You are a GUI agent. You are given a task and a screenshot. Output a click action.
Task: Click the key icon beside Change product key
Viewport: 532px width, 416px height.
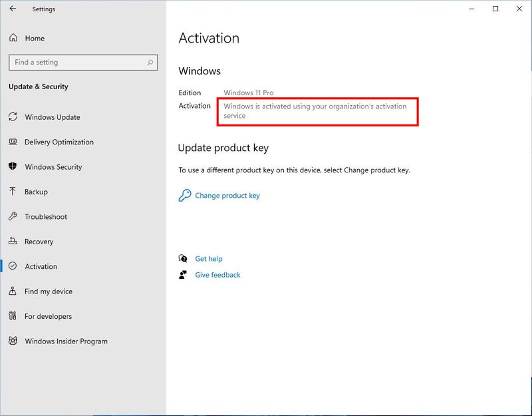(x=185, y=195)
